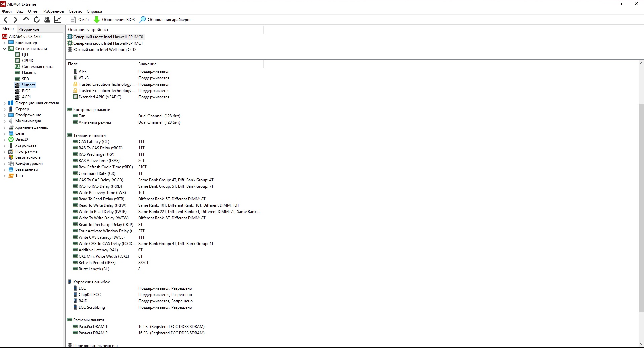644x348 pixels.
Task: Select Конфигурация in the tree
Action: [x=29, y=163]
